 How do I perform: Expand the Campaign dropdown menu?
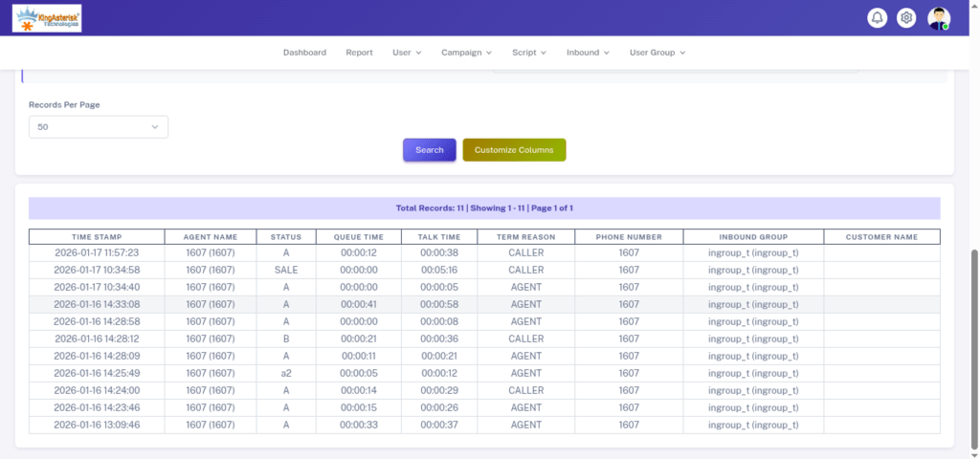tap(466, 53)
